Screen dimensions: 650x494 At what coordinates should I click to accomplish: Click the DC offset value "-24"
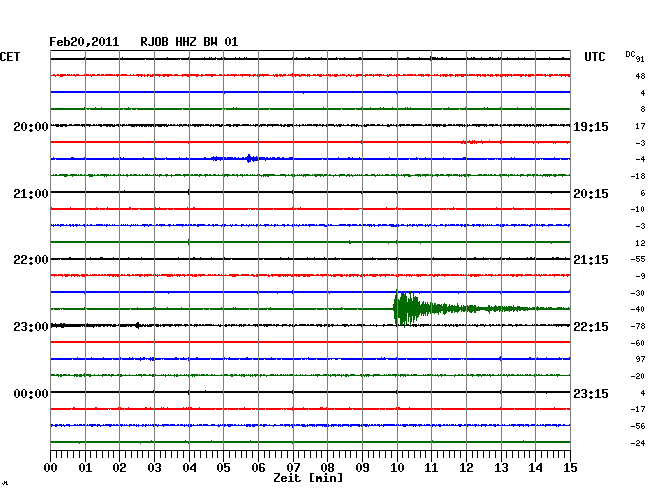[x=638, y=443]
